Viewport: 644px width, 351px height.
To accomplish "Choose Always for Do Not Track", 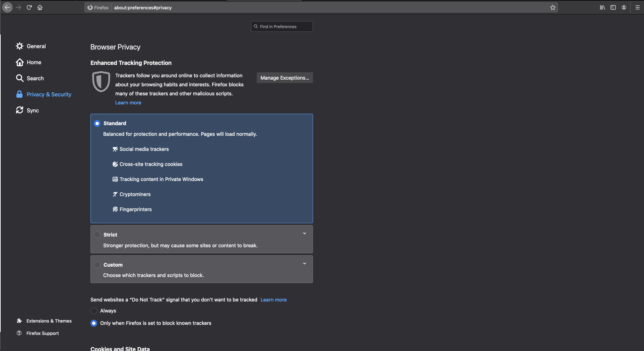I will [94, 311].
